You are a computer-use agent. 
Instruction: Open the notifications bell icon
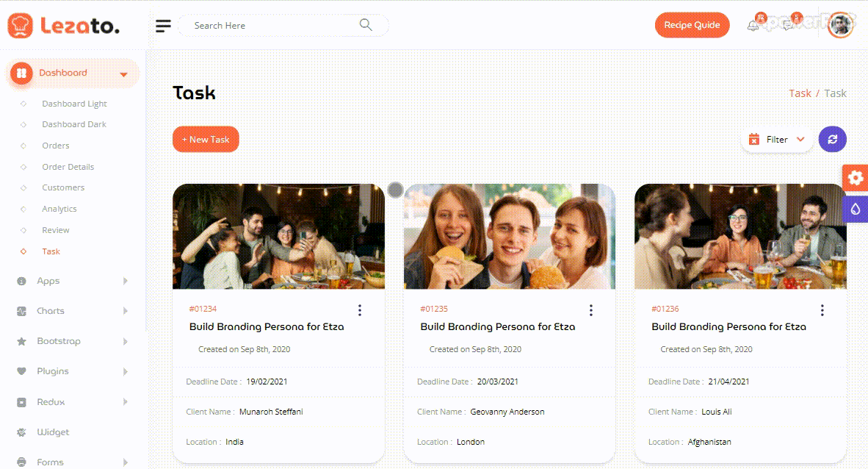[753, 26]
